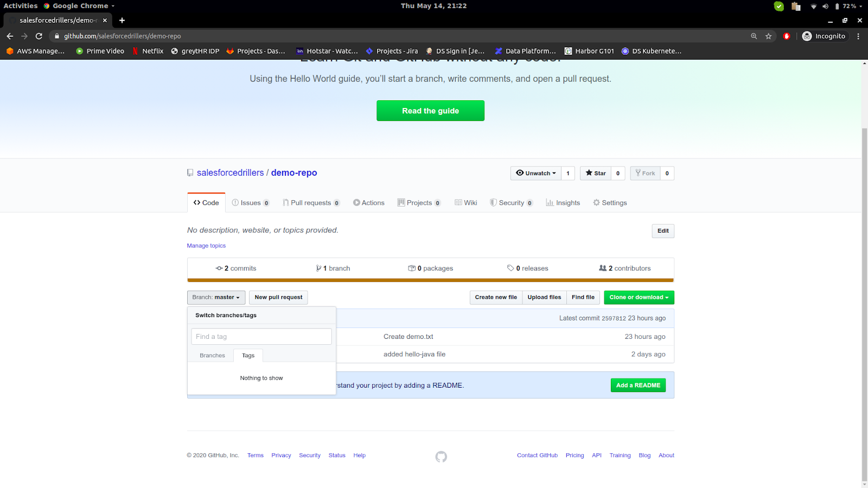868x488 pixels.
Task: Open the battery 72% system menu
Action: click(848, 7)
